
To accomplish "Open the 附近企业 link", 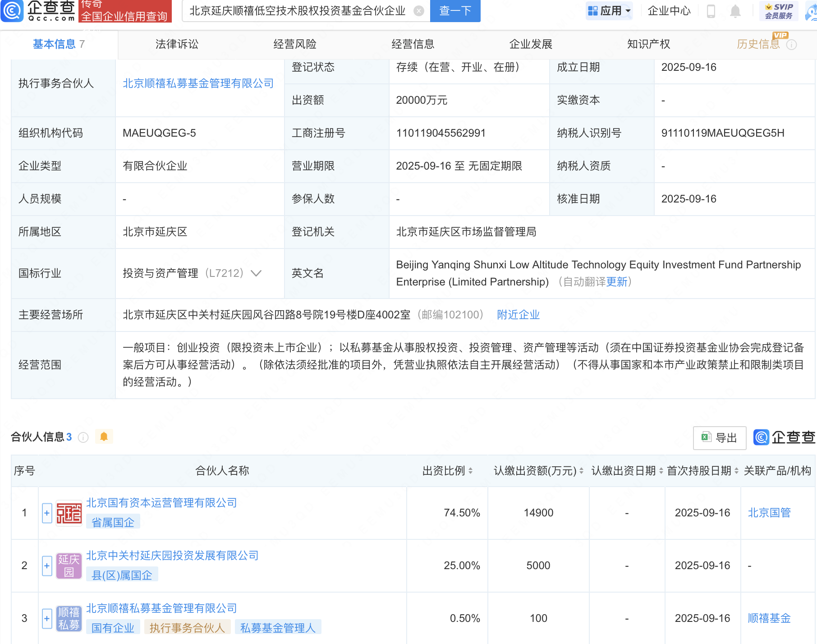I will 518,315.
